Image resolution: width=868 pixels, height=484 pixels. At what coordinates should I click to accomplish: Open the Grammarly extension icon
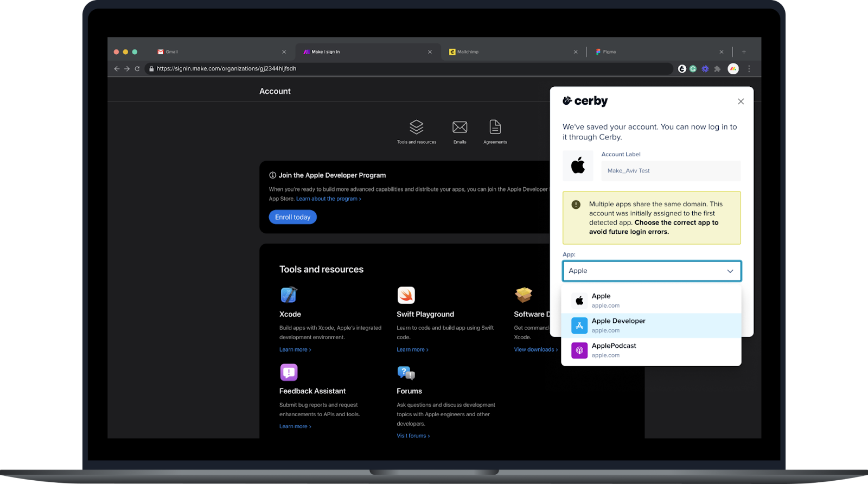point(693,69)
